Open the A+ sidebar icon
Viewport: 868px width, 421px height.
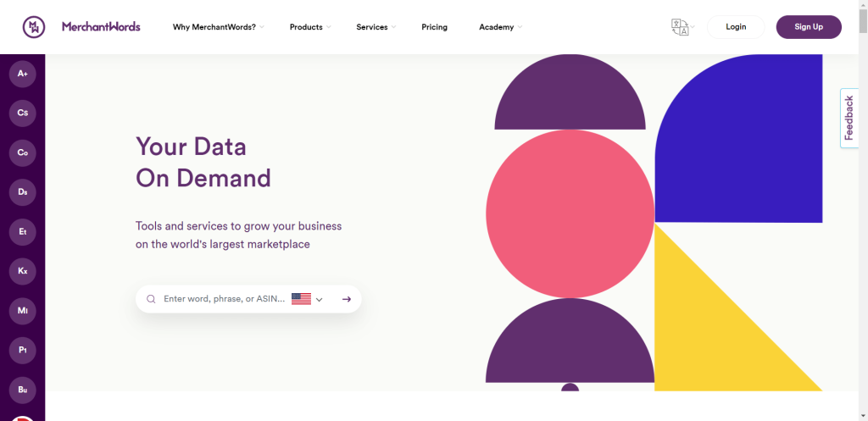point(23,74)
